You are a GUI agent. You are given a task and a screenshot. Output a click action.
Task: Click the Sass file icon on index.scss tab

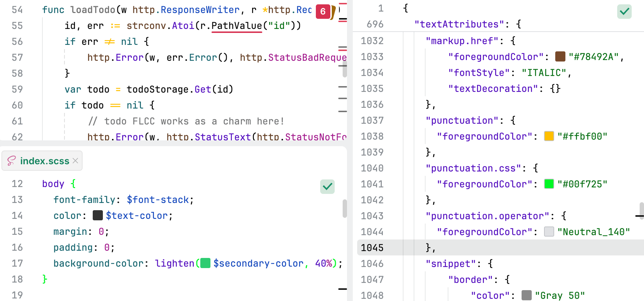tap(11, 161)
